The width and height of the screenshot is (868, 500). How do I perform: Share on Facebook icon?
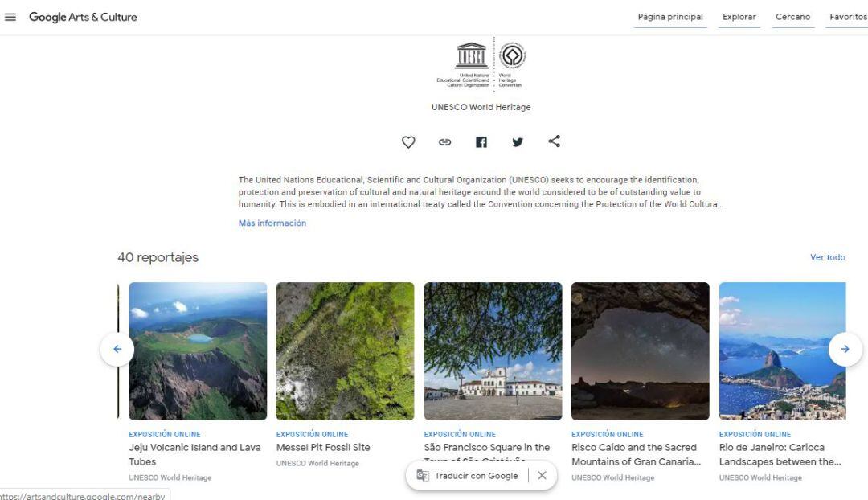point(481,142)
